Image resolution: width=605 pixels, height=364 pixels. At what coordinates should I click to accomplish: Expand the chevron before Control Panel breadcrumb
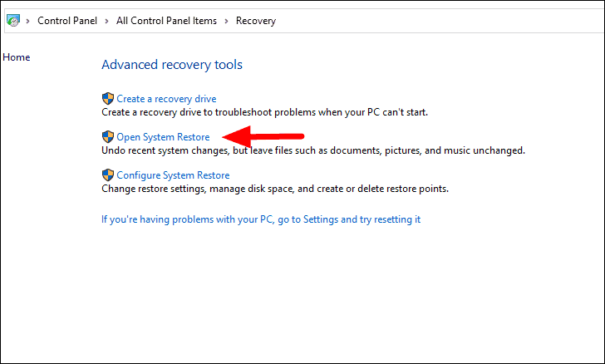[27, 21]
